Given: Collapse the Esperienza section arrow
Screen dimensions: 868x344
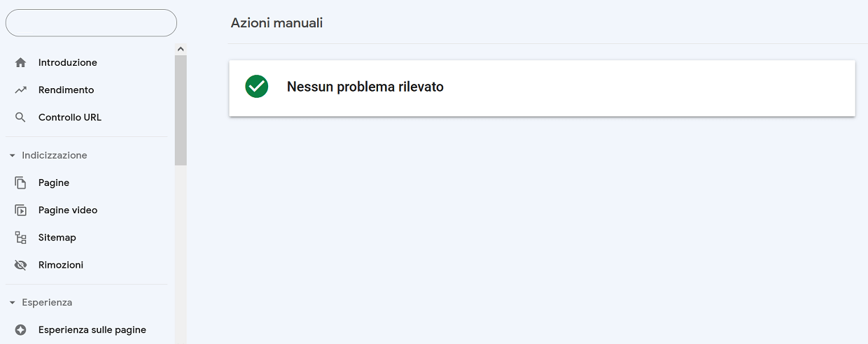Looking at the screenshot, I should tap(12, 303).
